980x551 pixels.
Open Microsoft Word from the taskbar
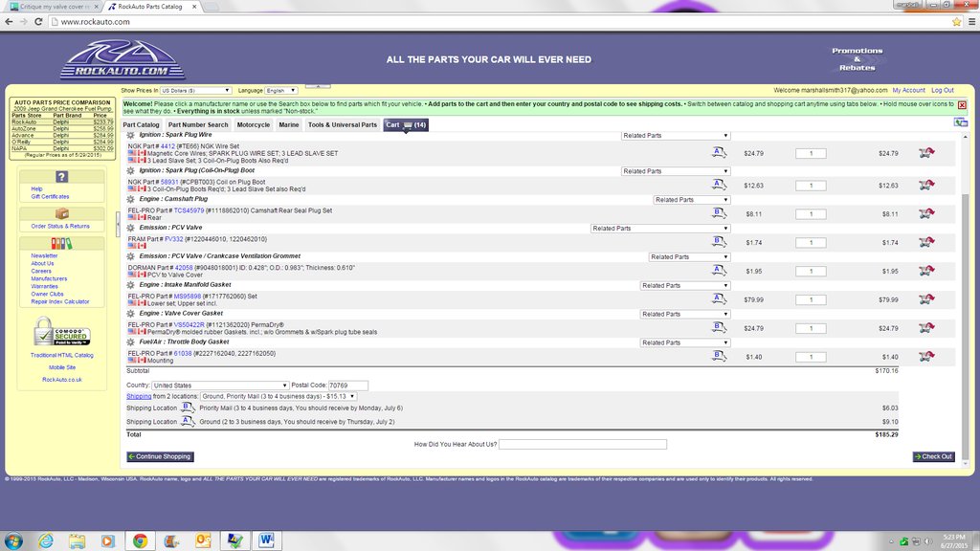[266, 540]
